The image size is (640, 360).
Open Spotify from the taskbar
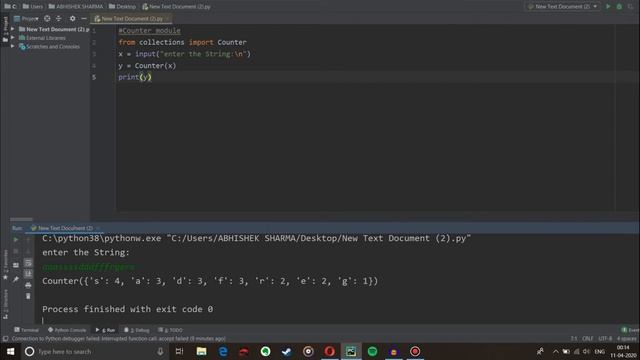click(372, 351)
